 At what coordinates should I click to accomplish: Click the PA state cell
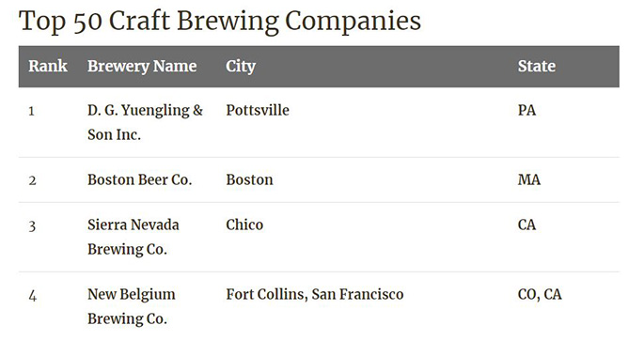point(526,110)
